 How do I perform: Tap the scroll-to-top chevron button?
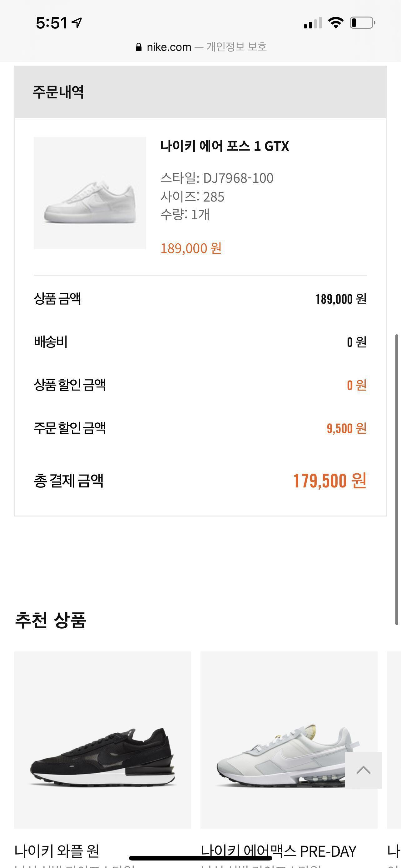(363, 770)
